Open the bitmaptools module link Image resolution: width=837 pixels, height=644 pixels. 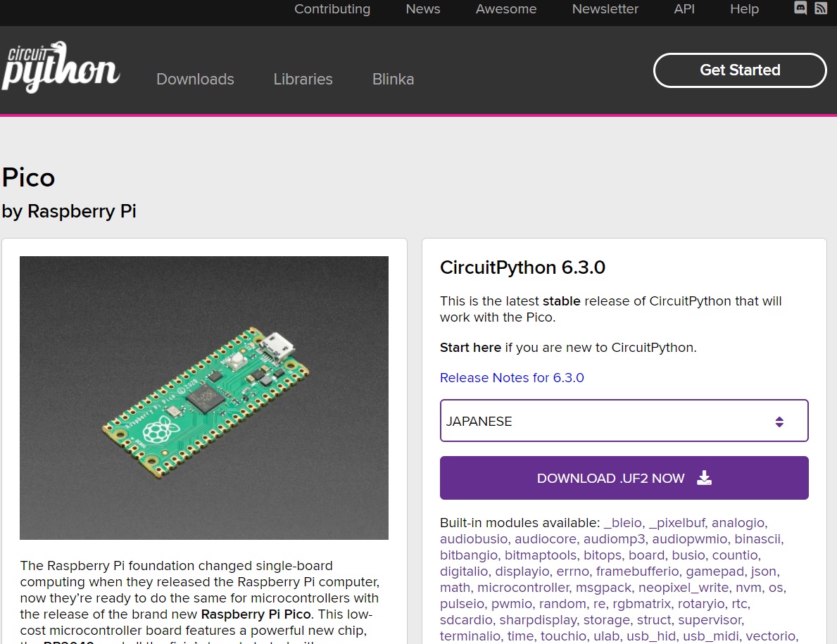coord(541,555)
